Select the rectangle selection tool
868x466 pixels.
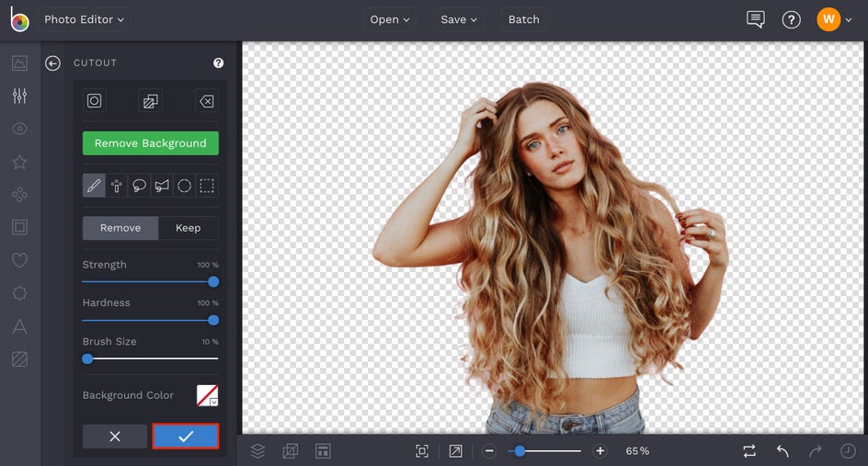click(207, 186)
